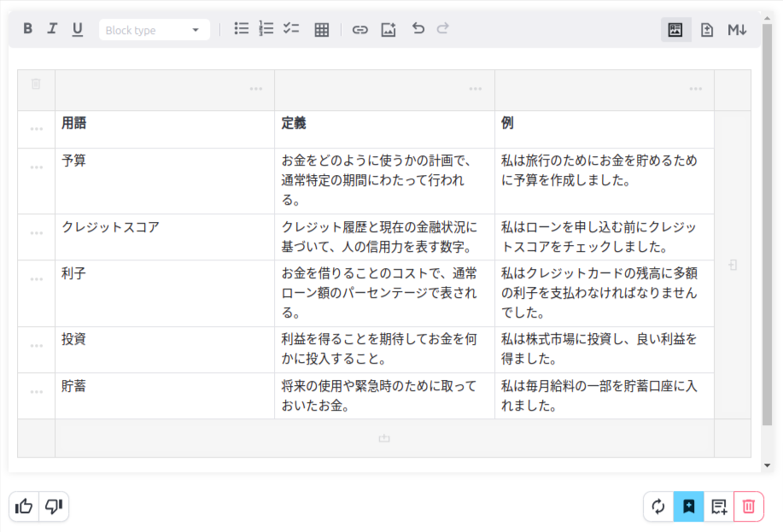Undo the last edit
This screenshot has height=532, width=783.
tap(418, 29)
